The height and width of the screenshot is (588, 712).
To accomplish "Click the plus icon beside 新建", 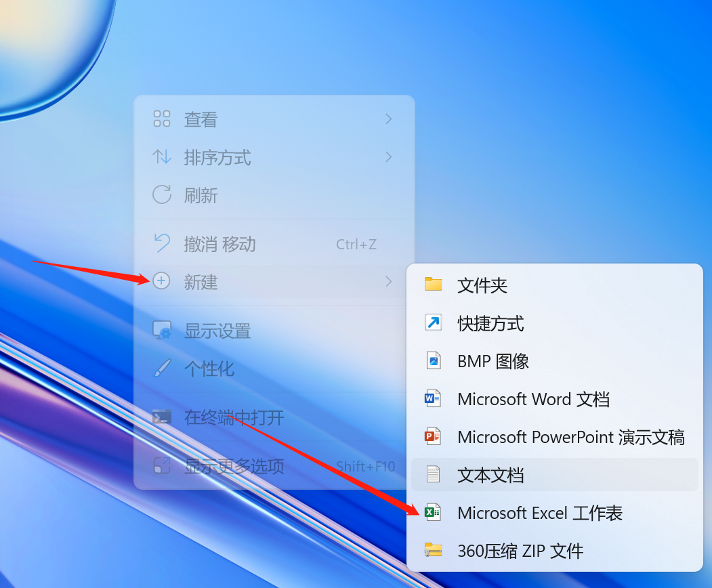I will 161,281.
